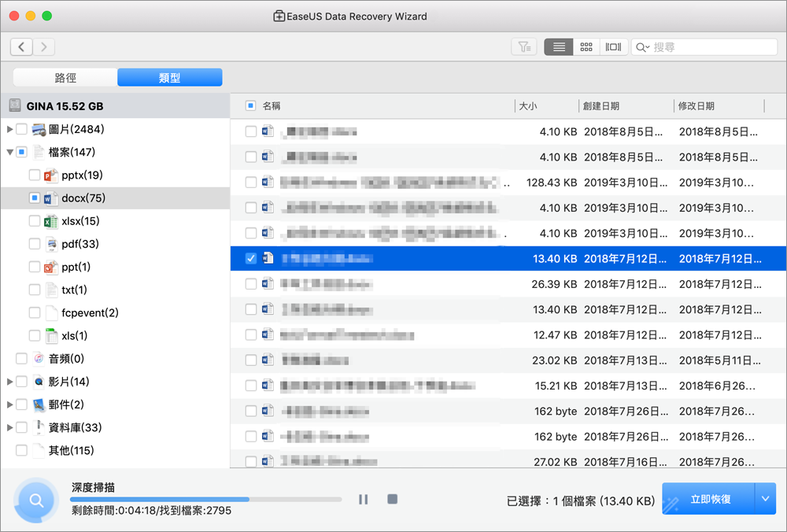Click the deep scan magnifier icon bottom left
Image resolution: width=787 pixels, height=532 pixels.
(x=35, y=501)
